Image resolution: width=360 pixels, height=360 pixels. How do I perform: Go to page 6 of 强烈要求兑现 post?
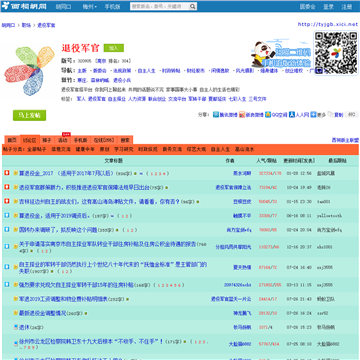coord(179,285)
